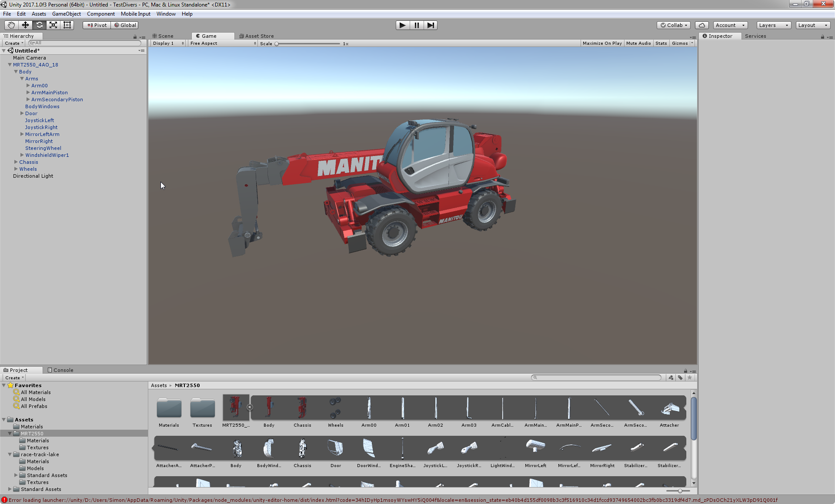The height and width of the screenshot is (504, 835).
Task: Select the Scale tool
Action: point(53,25)
